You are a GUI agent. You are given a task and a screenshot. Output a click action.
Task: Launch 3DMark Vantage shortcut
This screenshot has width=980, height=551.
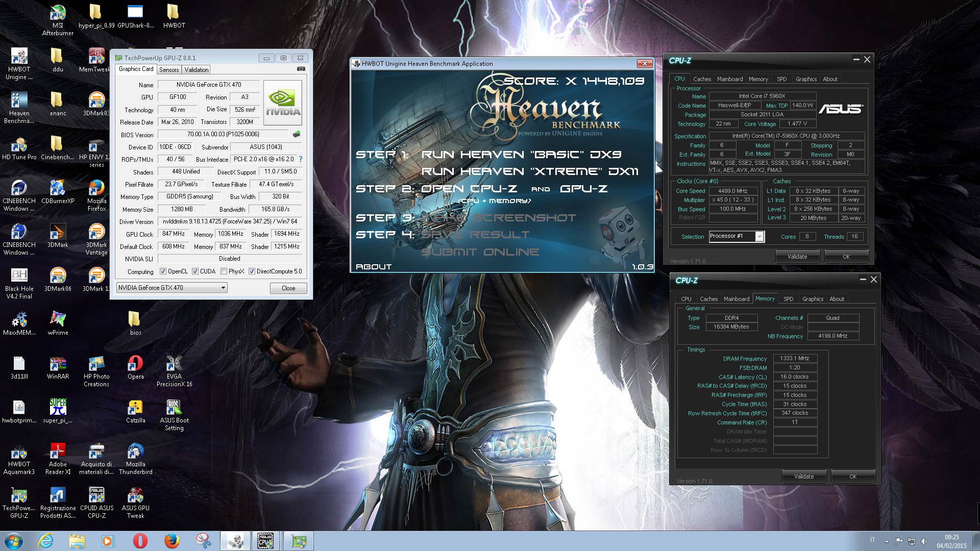coord(96,240)
